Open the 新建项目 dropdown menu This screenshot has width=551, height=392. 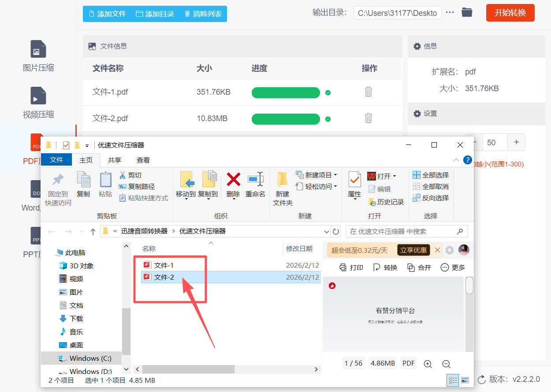[x=316, y=175]
